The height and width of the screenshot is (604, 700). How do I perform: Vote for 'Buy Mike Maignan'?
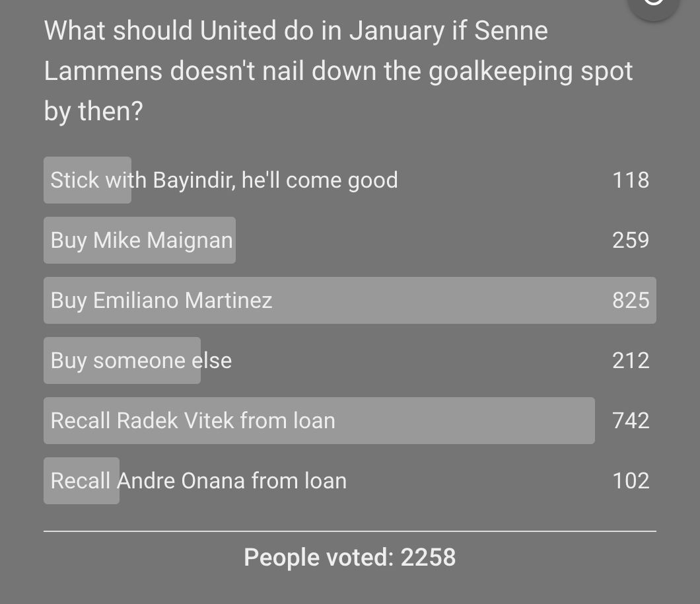coord(141,240)
